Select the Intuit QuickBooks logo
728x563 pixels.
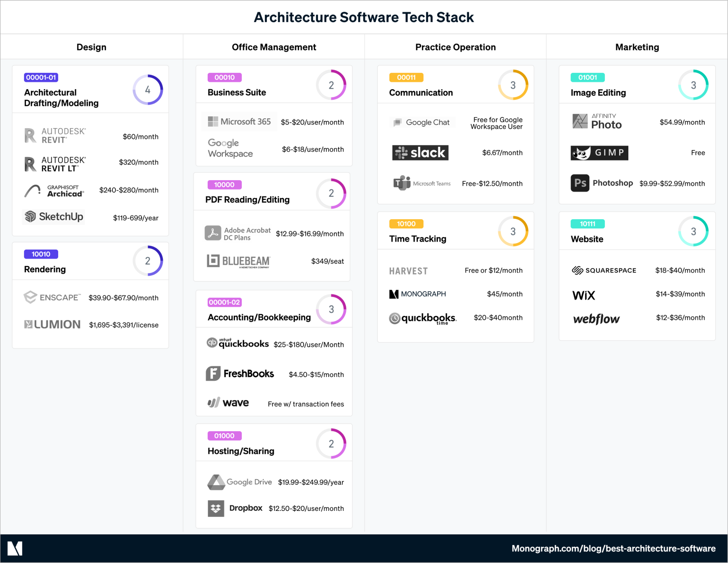pos(238,343)
